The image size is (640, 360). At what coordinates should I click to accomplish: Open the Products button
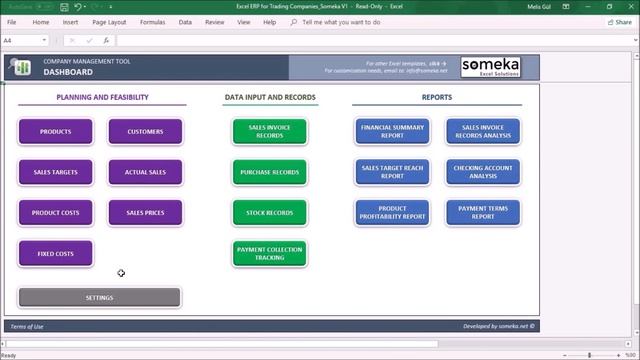[56, 131]
